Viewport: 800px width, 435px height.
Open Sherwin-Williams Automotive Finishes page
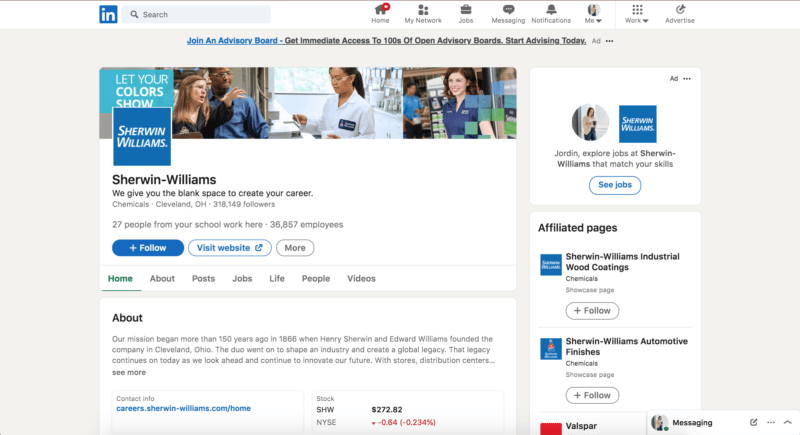coord(627,346)
